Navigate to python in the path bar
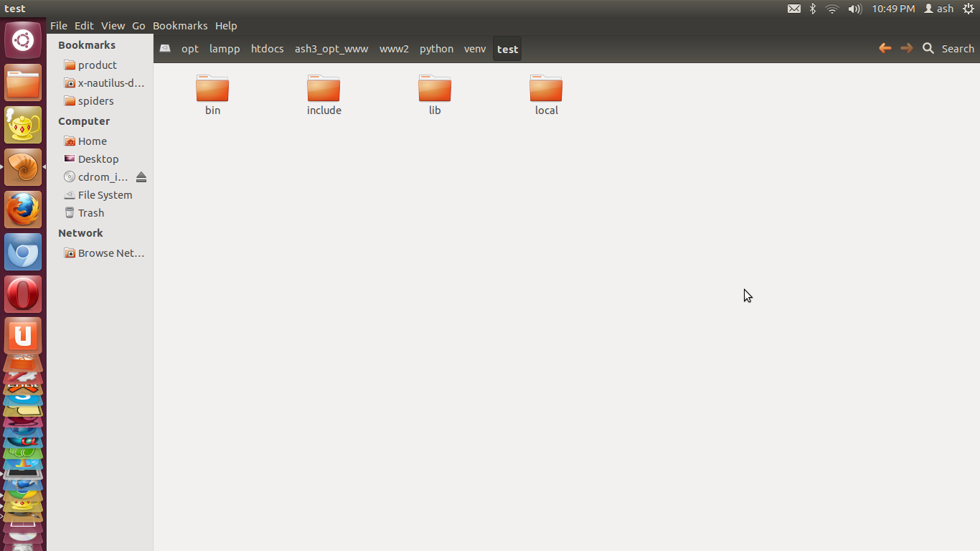Viewport: 980px width, 551px height. click(437, 49)
